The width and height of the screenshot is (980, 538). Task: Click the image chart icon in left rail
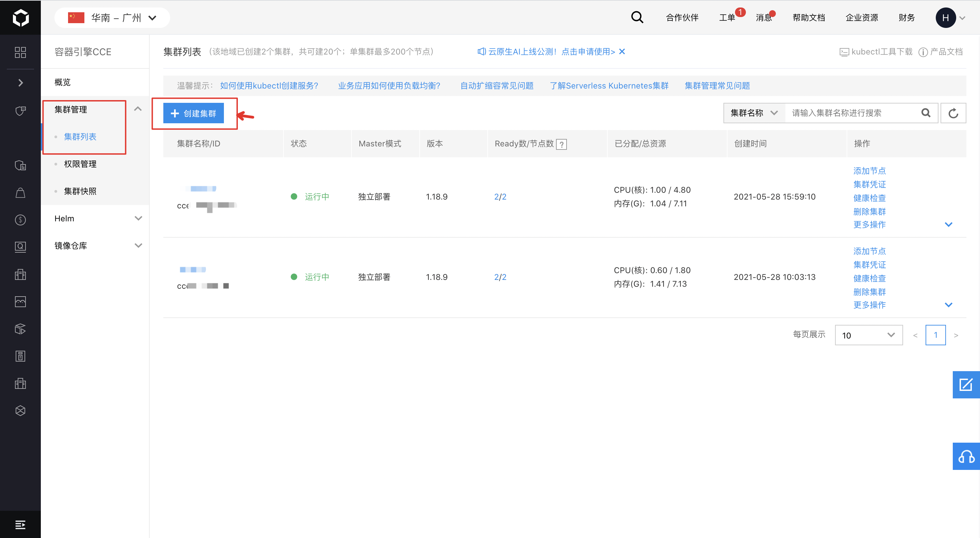(x=20, y=302)
